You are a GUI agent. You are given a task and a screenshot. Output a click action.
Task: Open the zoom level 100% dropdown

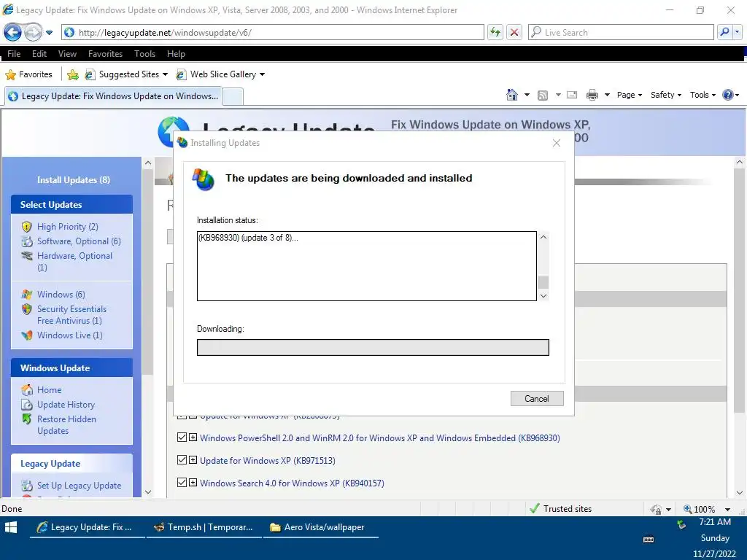[x=727, y=509]
